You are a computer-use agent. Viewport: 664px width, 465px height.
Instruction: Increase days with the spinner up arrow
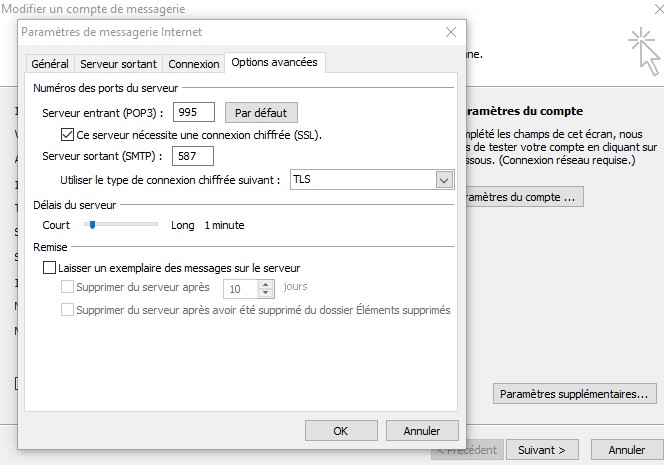click(x=265, y=283)
